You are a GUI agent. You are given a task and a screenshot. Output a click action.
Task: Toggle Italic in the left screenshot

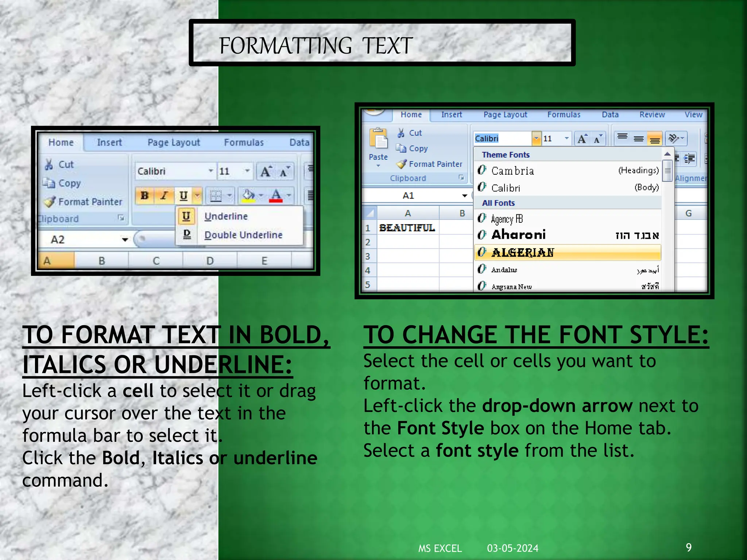[164, 196]
